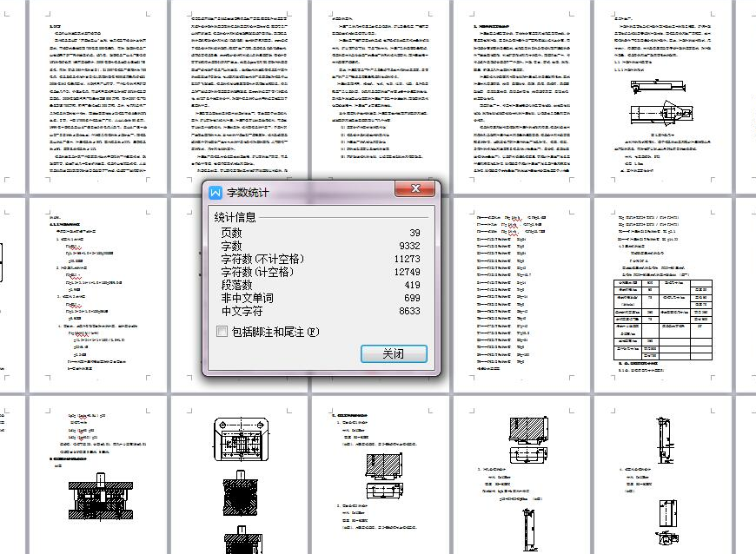756x554 pixels.
Task: Enable 包括脚注和尾注 checkbox
Action: point(222,332)
